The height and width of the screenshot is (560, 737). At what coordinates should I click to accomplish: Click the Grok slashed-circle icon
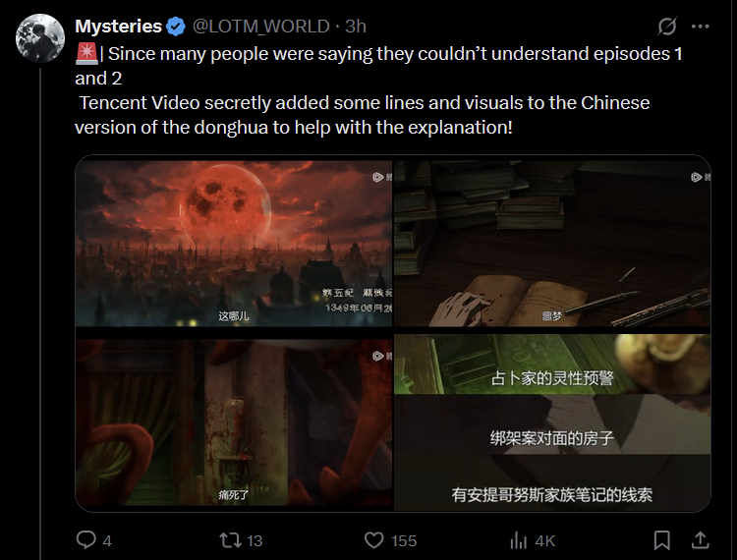pyautogui.click(x=667, y=27)
